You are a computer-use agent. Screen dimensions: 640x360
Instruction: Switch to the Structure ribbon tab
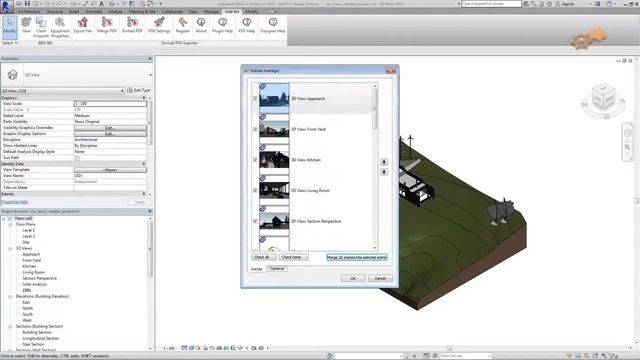[x=55, y=12]
